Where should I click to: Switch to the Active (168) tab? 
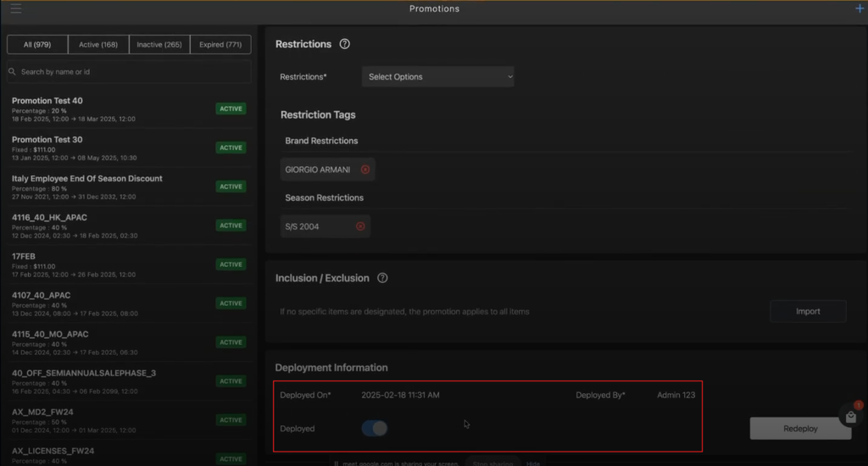tap(98, 44)
